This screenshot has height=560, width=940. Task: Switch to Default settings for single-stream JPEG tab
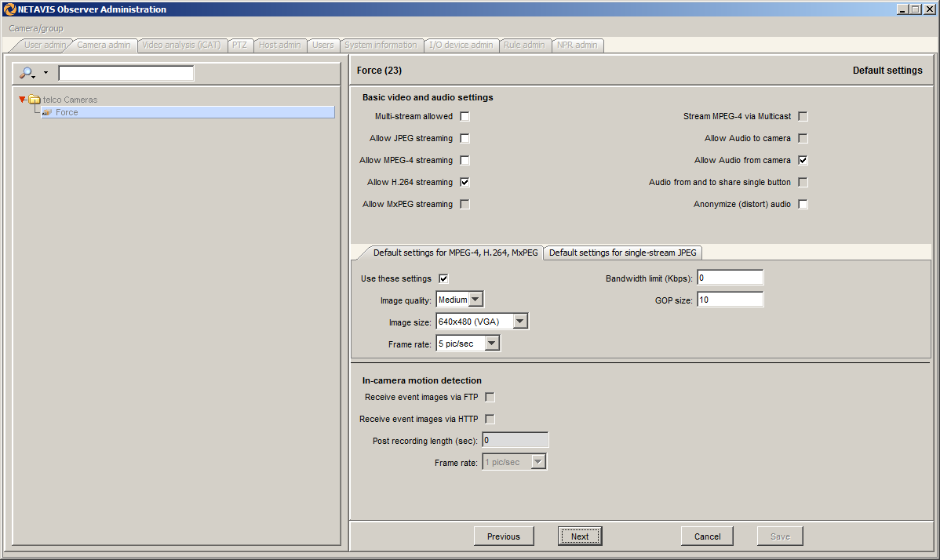point(623,253)
